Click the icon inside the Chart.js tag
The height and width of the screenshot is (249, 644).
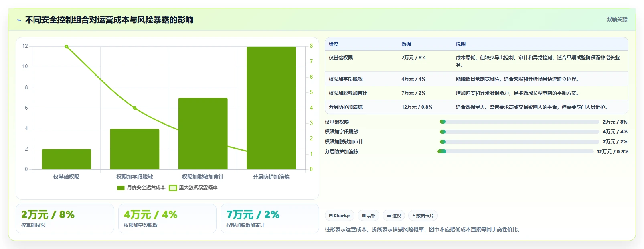pyautogui.click(x=331, y=216)
